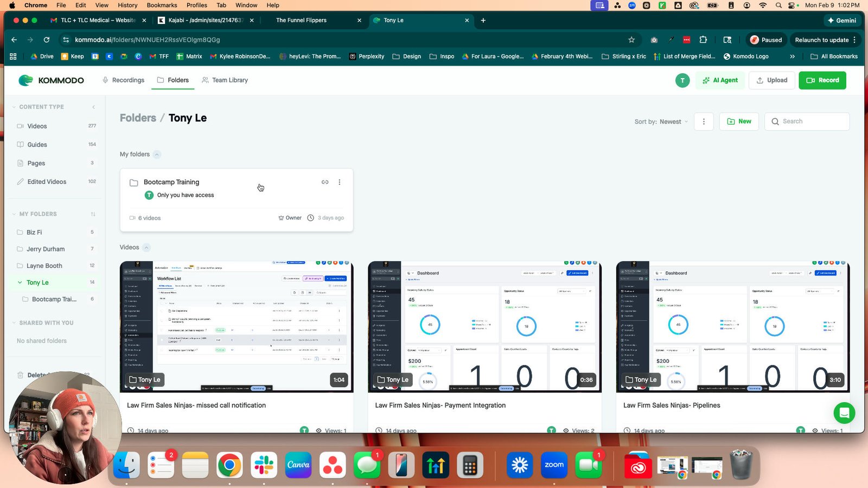Click the Kommodo logo
Screen dimensions: 868x488
click(51, 80)
